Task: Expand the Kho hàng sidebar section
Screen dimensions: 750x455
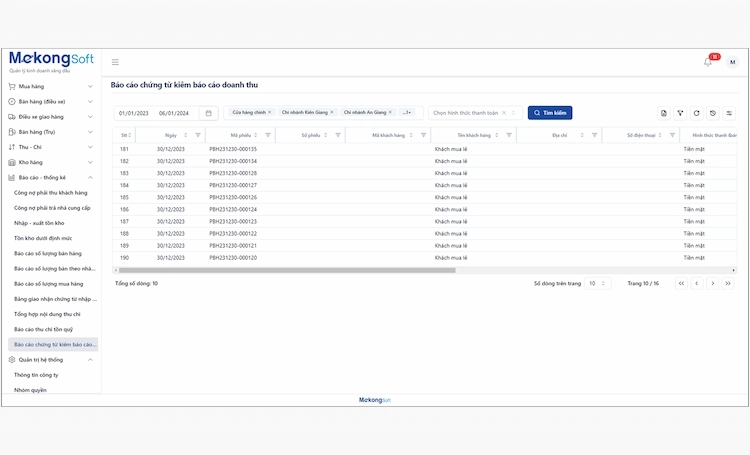Action: pos(50,162)
